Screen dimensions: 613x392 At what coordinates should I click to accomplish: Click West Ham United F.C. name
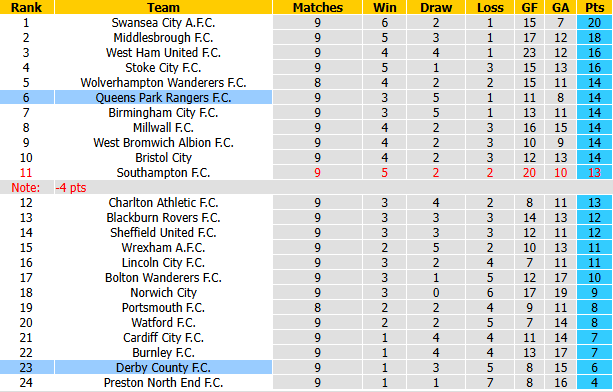point(163,52)
